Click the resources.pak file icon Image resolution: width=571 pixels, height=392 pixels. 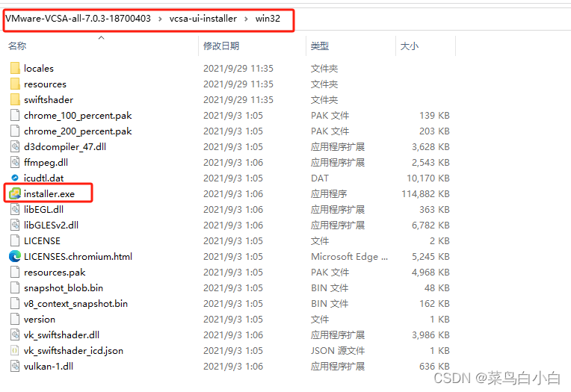coord(15,272)
